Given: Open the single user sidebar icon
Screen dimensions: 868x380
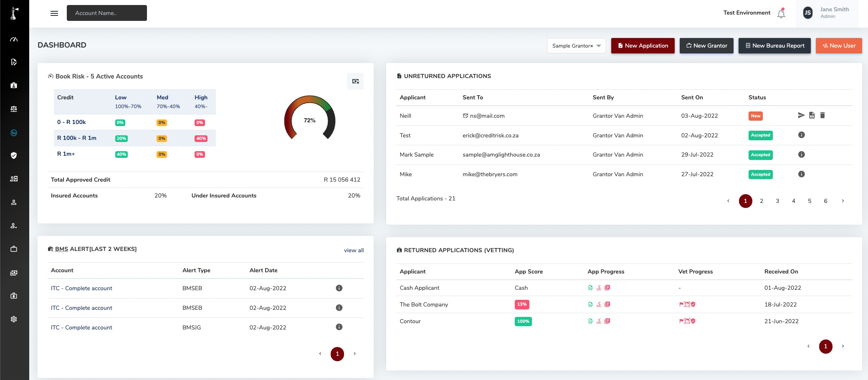Looking at the screenshot, I should pos(14,202).
